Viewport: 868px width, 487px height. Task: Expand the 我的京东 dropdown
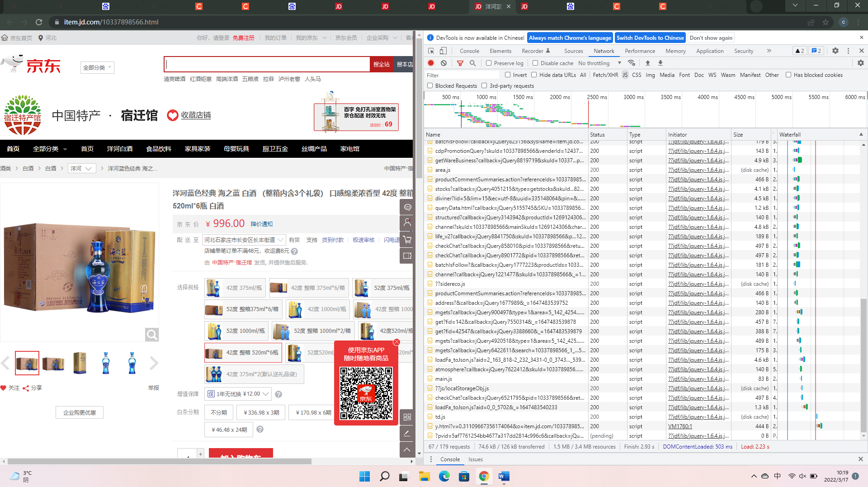click(311, 38)
